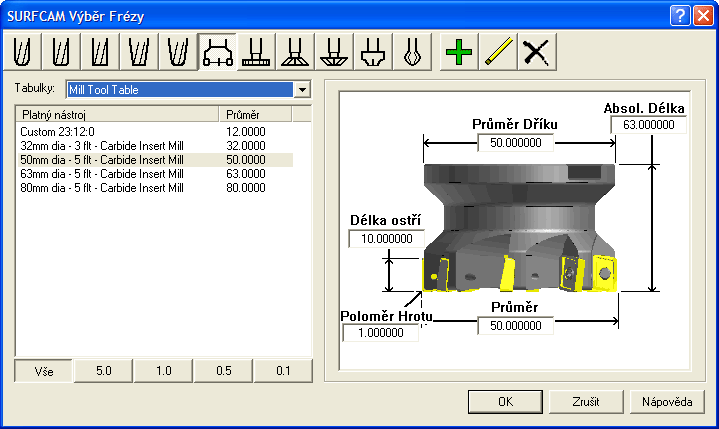
Task: Toggle the 1.0 increment filter
Action: pyautogui.click(x=163, y=371)
